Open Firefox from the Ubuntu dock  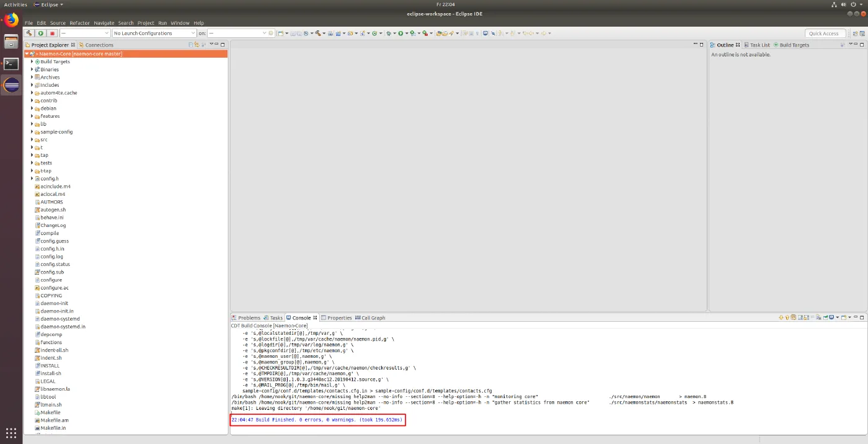click(x=11, y=20)
